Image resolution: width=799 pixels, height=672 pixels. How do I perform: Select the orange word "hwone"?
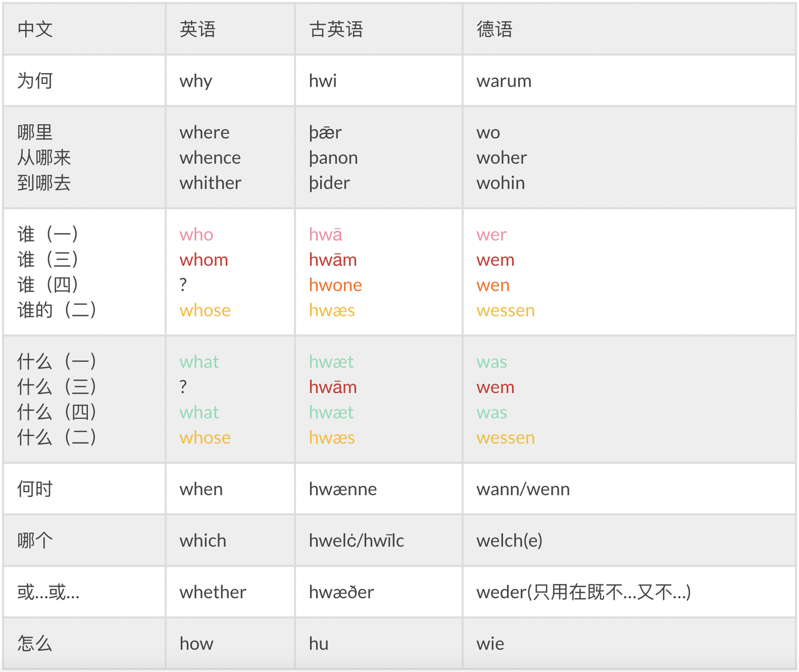335,285
